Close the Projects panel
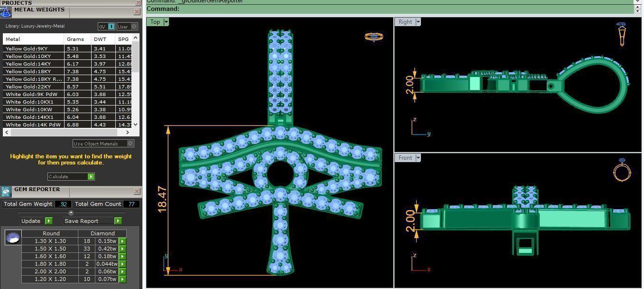The width and height of the screenshot is (644, 289). [x=137, y=2]
